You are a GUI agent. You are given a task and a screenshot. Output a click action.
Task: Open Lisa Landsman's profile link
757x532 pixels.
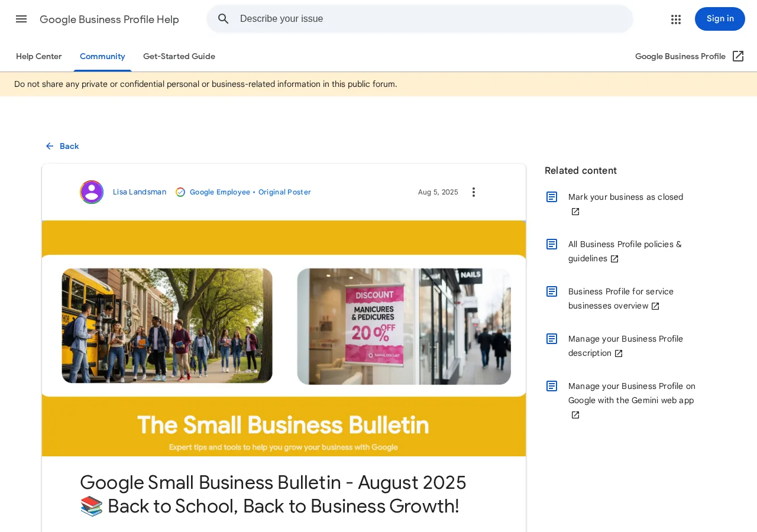point(140,192)
